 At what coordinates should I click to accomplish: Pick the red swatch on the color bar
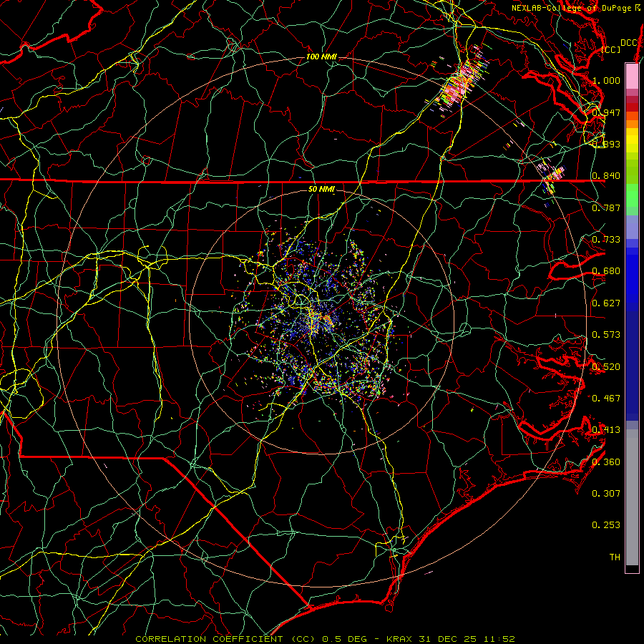(632, 107)
